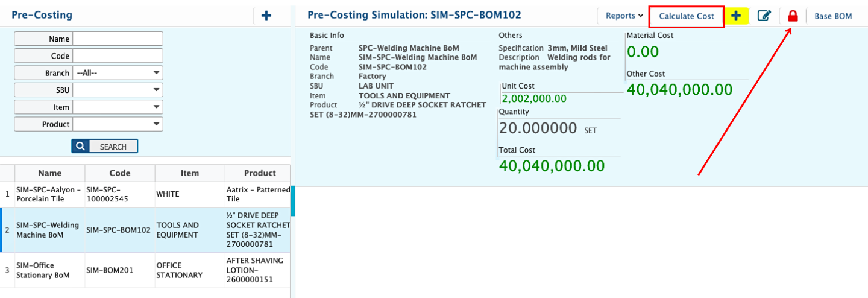Click the edit pencil icon

click(764, 16)
